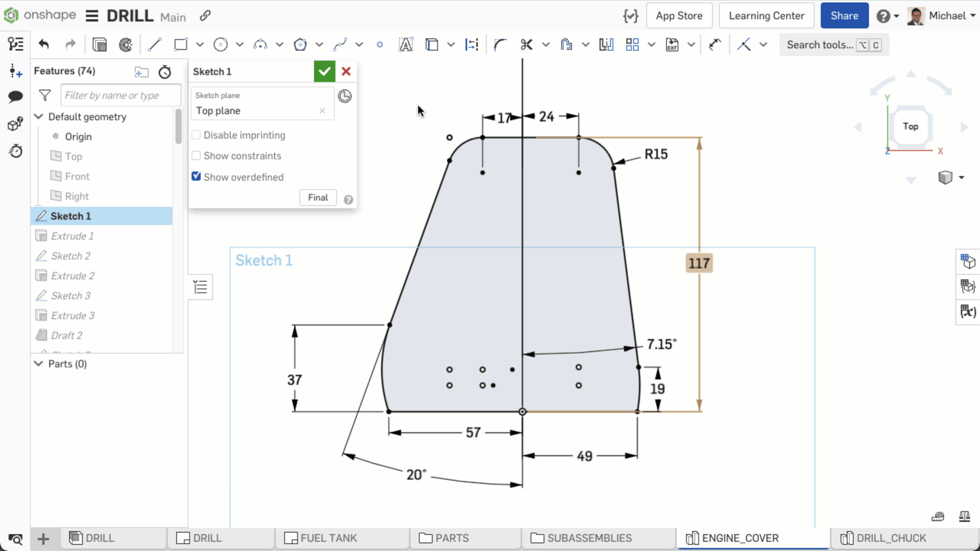
Task: Open the DRILL_CHUCK tab
Action: click(x=891, y=538)
